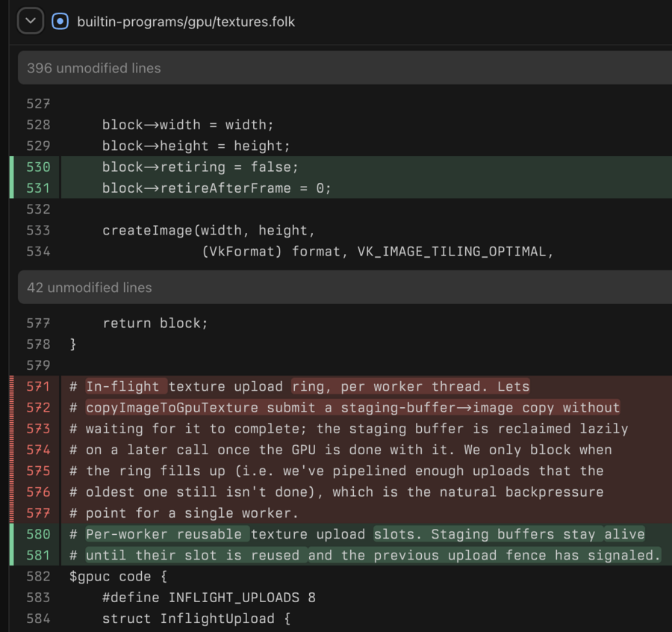This screenshot has height=632, width=672.
Task: Click the '#define INFLIGHT_UPLOADS 8' line
Action: [209, 598]
